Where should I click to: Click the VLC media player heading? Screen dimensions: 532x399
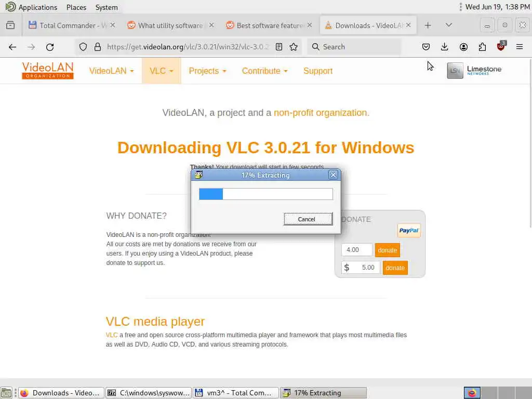155,321
